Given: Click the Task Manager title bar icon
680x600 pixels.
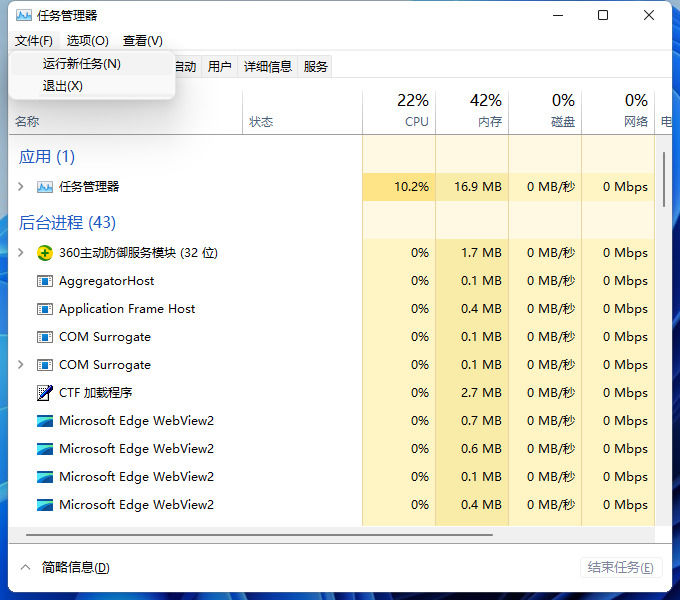Looking at the screenshot, I should pyautogui.click(x=24, y=16).
